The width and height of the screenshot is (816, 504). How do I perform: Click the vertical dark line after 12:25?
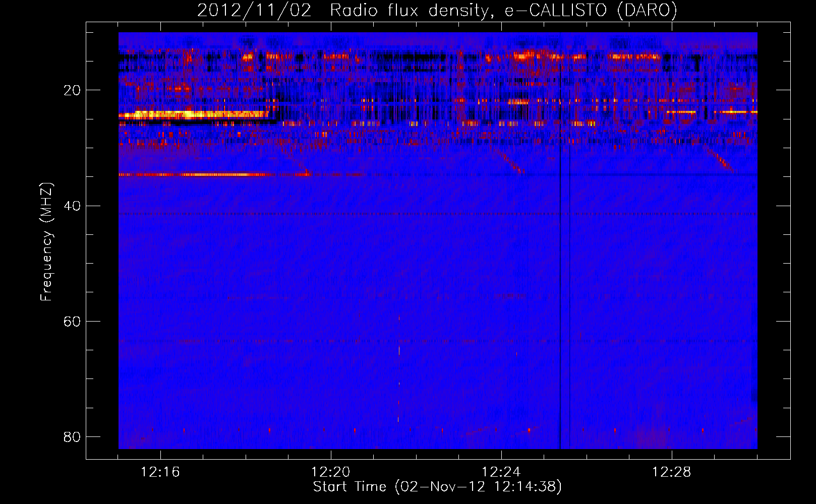[560, 241]
